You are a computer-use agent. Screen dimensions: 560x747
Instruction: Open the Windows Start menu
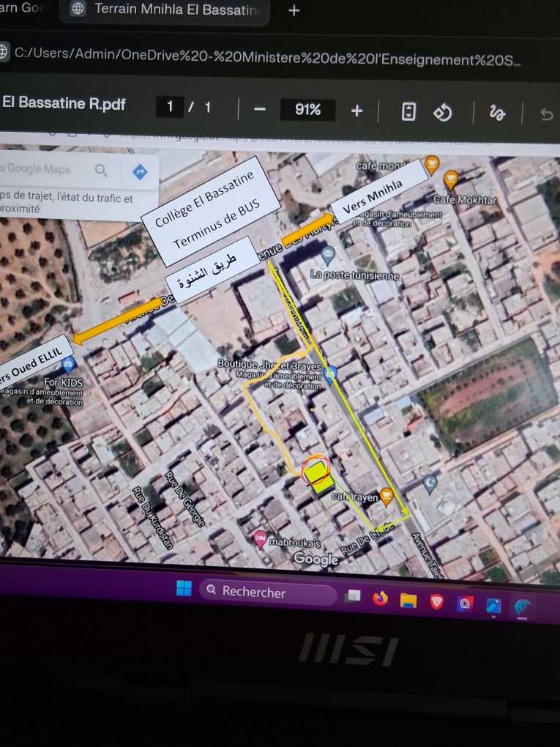(x=184, y=588)
